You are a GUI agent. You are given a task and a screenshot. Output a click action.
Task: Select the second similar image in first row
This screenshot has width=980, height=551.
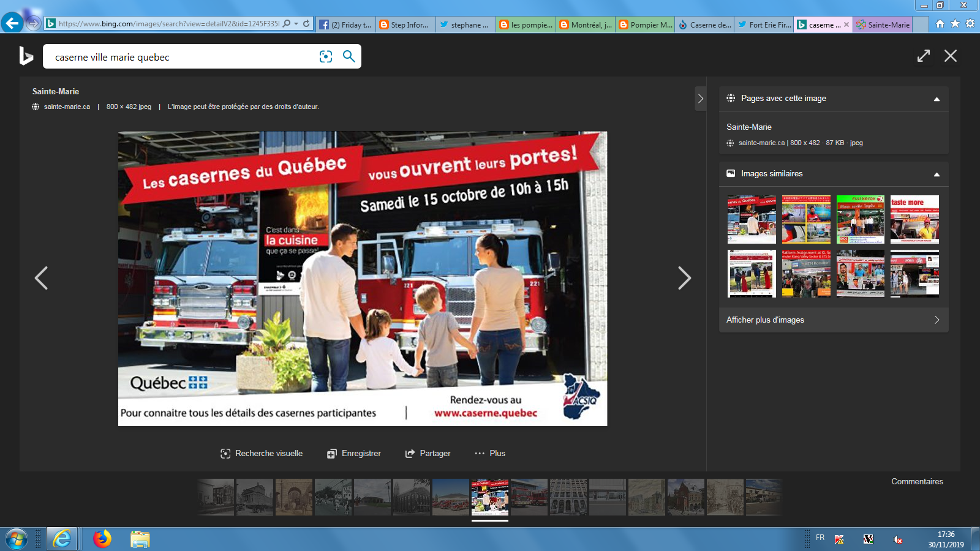coord(806,219)
